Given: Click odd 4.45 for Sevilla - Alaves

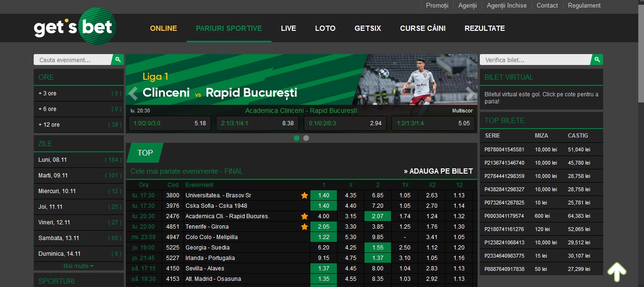Looking at the screenshot, I should click(x=351, y=268).
